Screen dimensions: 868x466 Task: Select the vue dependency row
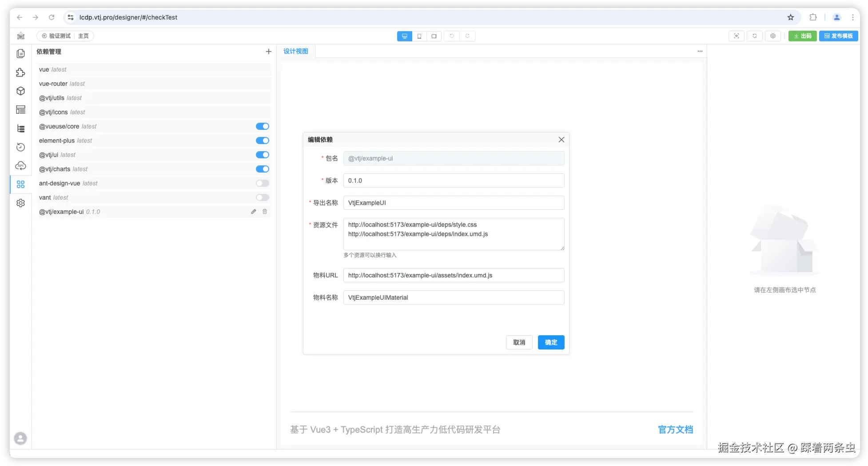tap(154, 69)
